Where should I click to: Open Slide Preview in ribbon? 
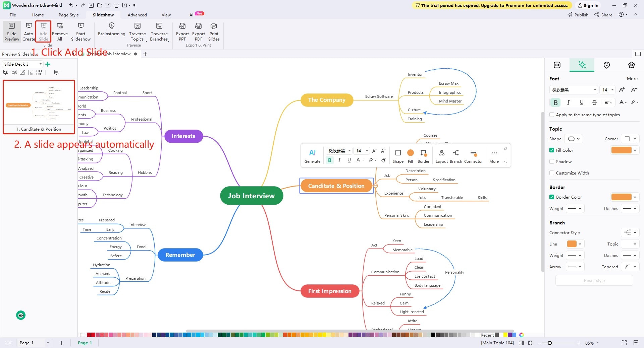coord(12,32)
